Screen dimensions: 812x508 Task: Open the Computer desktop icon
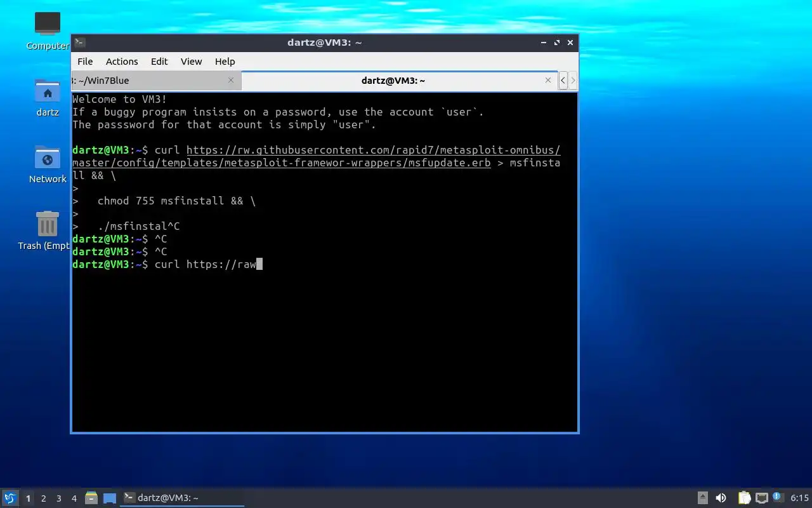tap(48, 30)
